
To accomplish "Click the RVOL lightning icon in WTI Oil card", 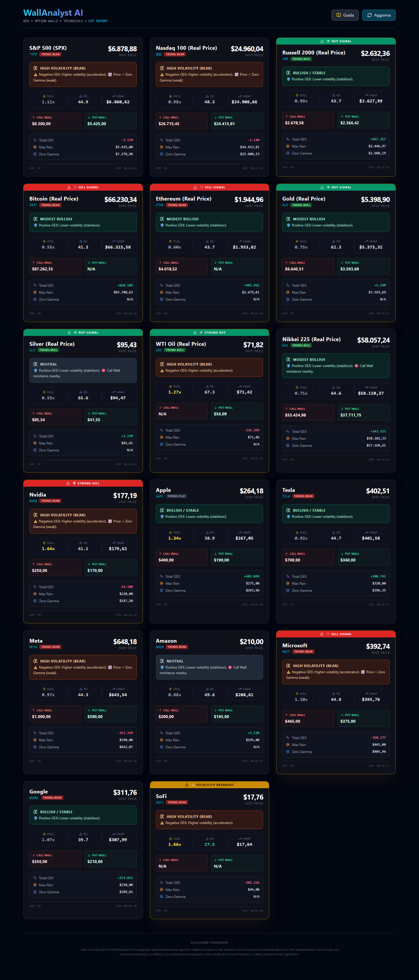I will click(x=170, y=387).
